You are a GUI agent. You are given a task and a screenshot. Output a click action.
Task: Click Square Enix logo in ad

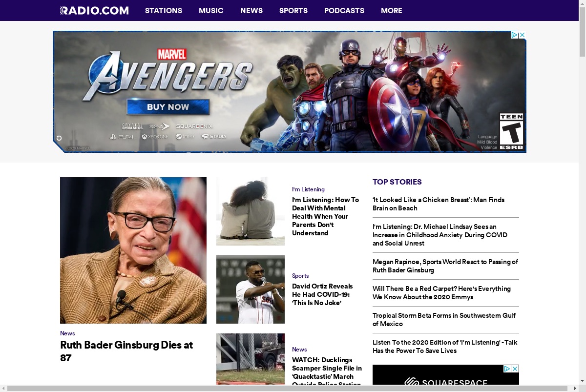tap(194, 126)
